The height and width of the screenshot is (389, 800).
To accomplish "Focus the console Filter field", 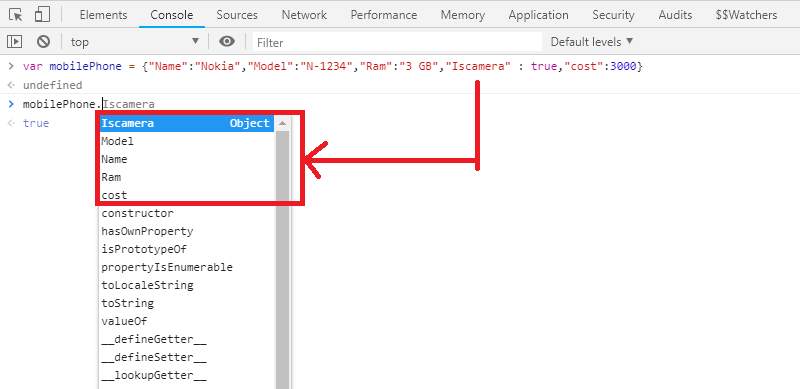I will (397, 42).
